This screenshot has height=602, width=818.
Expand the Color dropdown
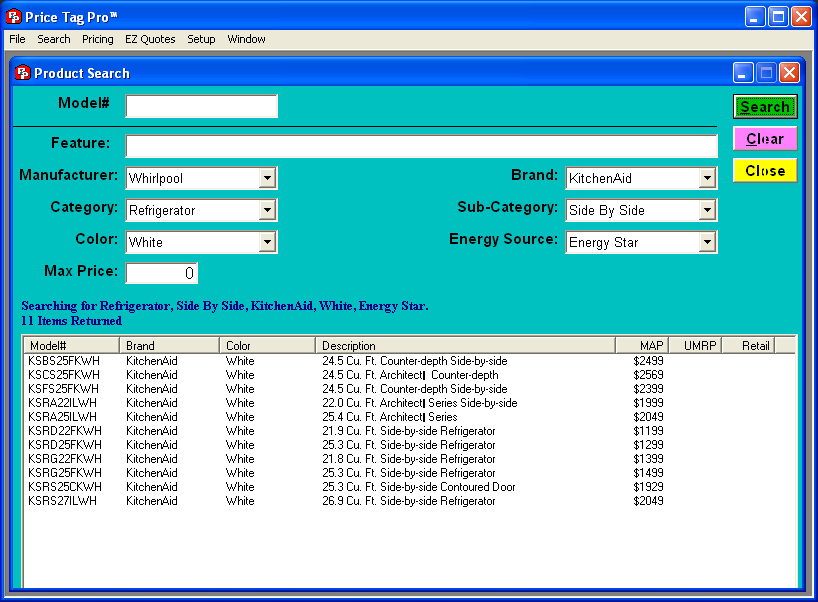click(x=267, y=242)
